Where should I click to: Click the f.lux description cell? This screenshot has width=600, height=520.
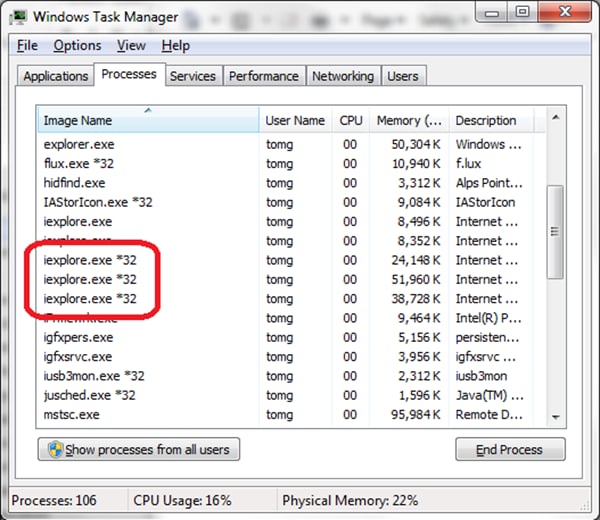[468, 164]
